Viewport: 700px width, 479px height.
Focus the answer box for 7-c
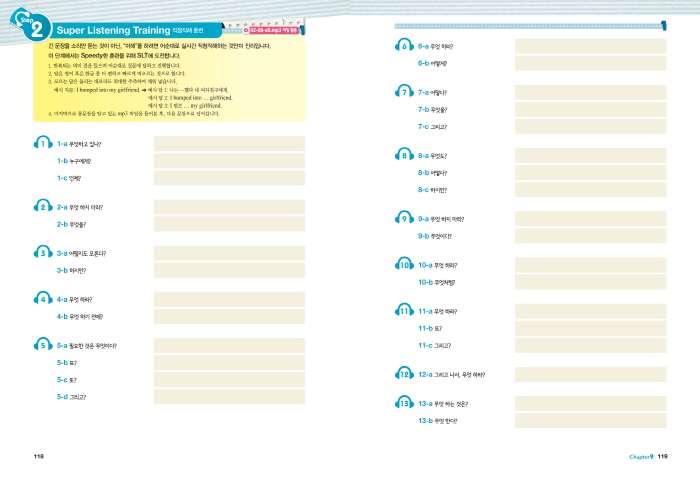coord(590,127)
